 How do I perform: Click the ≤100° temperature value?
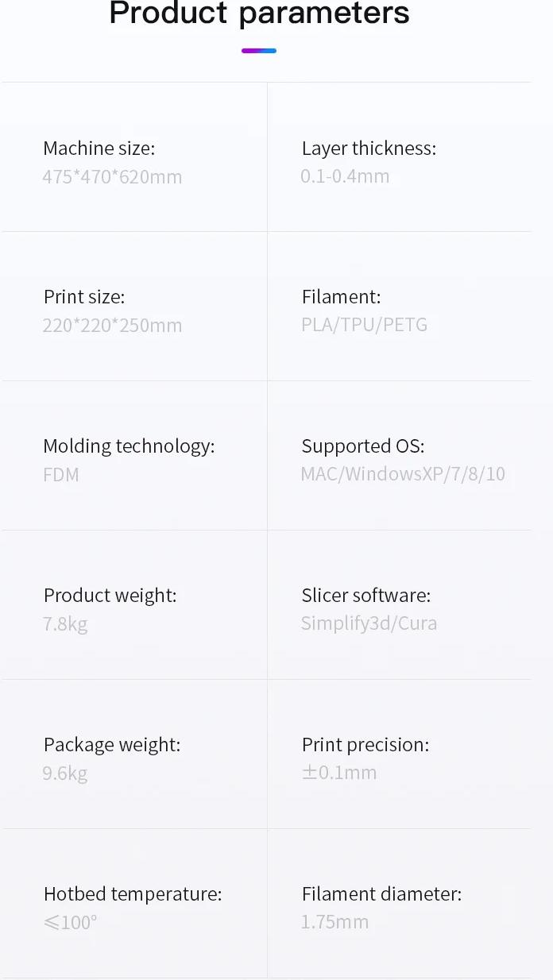point(70,922)
